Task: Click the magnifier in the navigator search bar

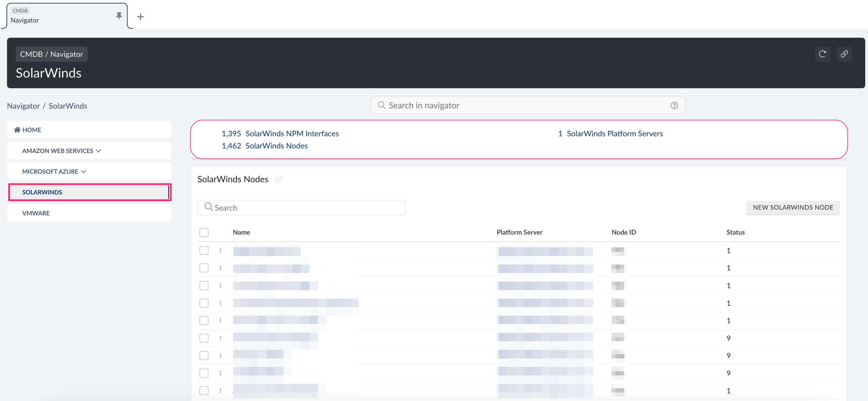Action: tap(381, 105)
